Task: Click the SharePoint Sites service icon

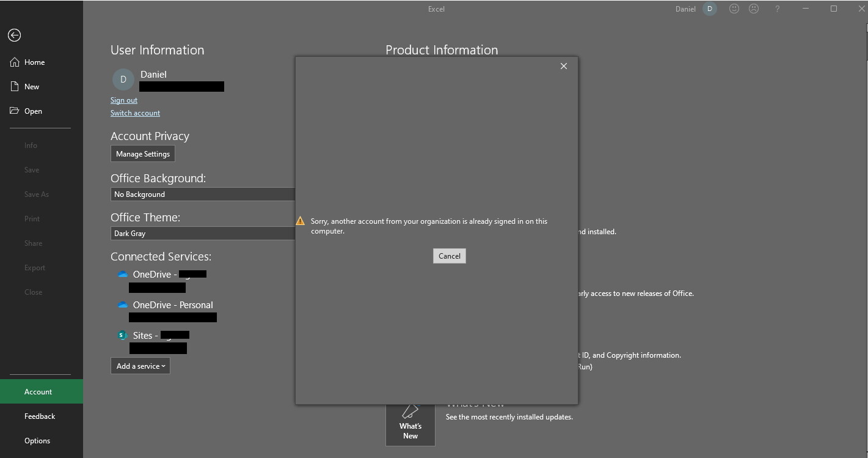Action: [123, 336]
